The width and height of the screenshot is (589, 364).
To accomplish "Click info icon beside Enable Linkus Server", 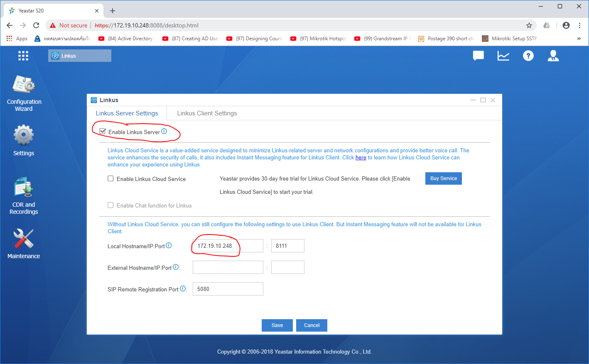I will pos(164,132).
